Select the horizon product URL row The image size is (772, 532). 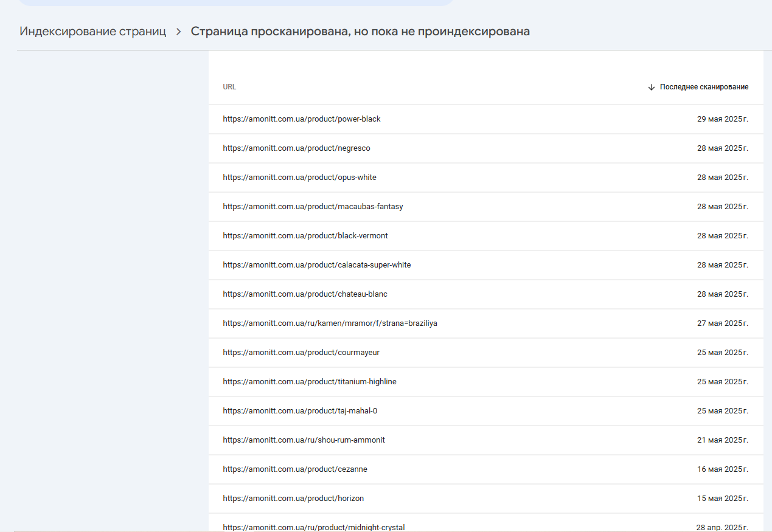coord(485,499)
